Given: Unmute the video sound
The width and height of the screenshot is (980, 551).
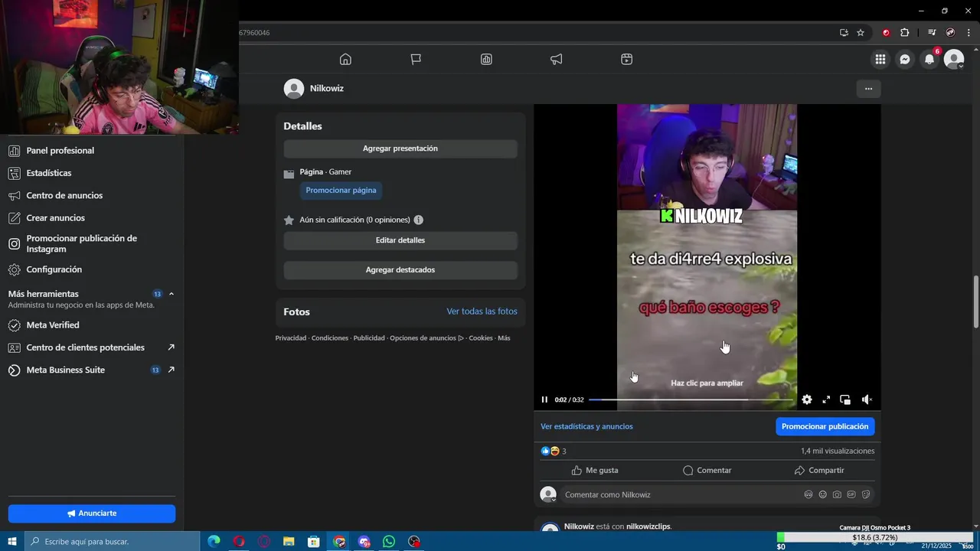Looking at the screenshot, I should [867, 399].
